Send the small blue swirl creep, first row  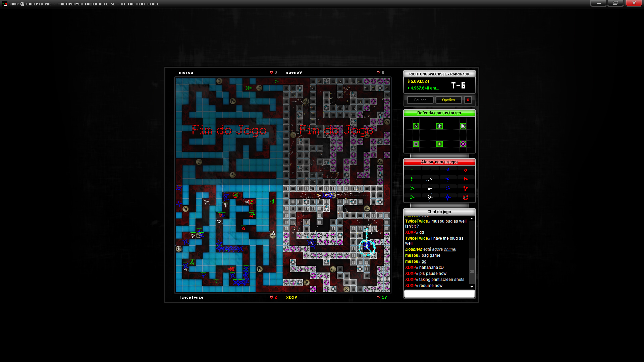click(448, 170)
